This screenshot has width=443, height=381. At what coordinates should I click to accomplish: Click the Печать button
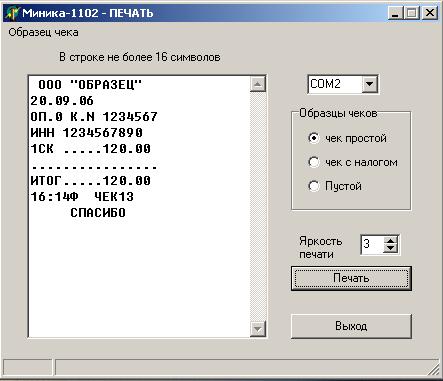point(351,278)
